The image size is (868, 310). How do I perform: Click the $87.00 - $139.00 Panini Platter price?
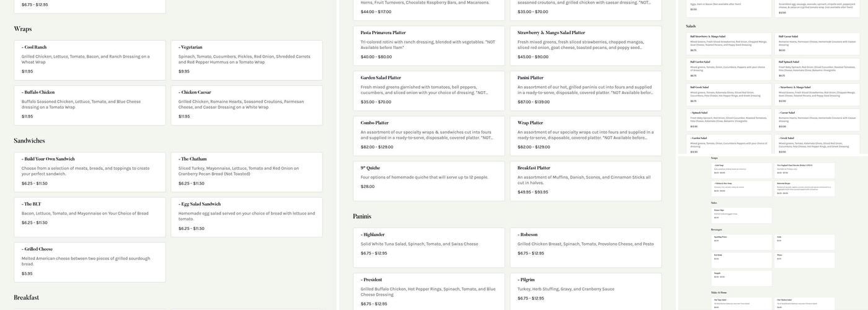tap(534, 102)
